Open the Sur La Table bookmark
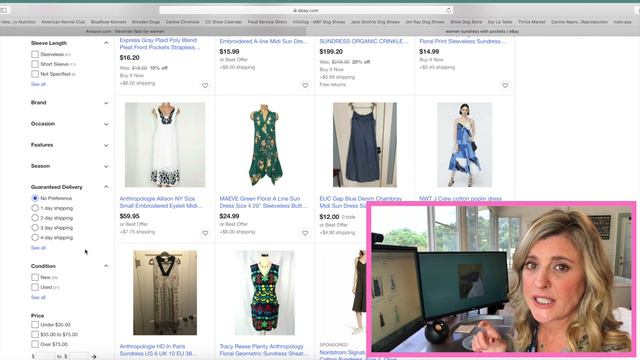This screenshot has height=360, width=640. coord(500,22)
